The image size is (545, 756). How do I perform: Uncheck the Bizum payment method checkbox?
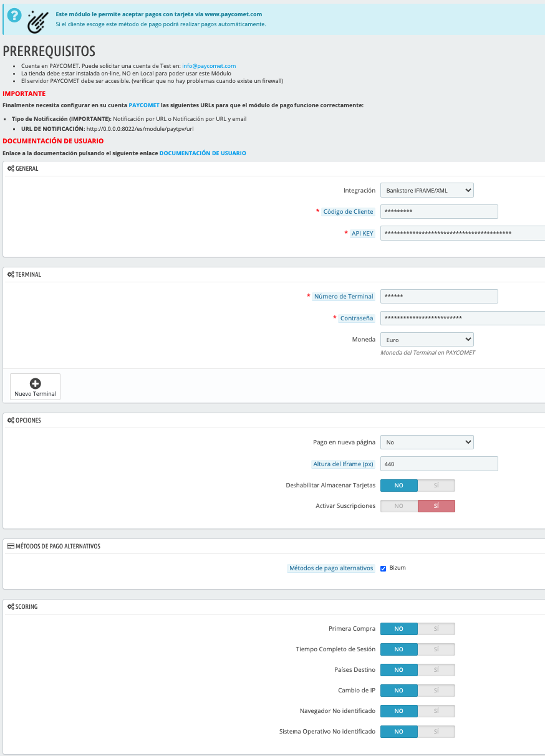[383, 568]
